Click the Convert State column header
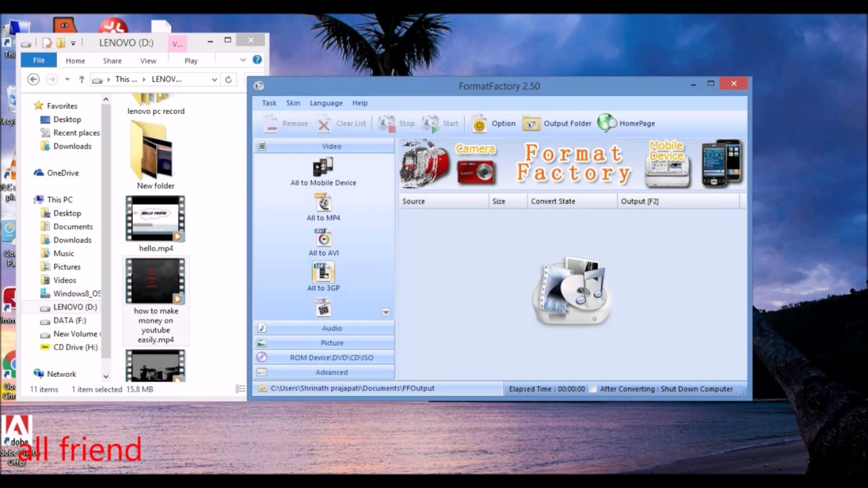 pos(572,201)
